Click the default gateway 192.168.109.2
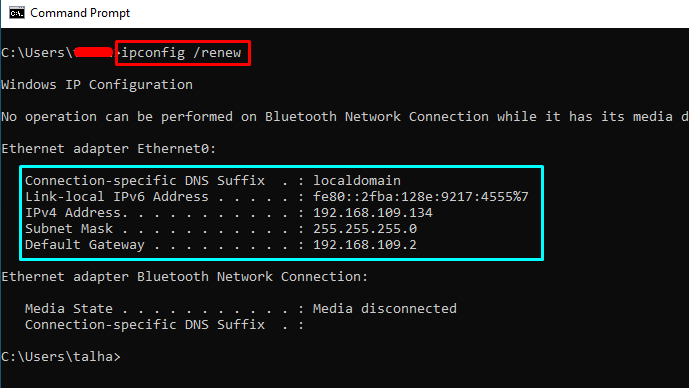The height and width of the screenshot is (388, 689). pos(365,245)
